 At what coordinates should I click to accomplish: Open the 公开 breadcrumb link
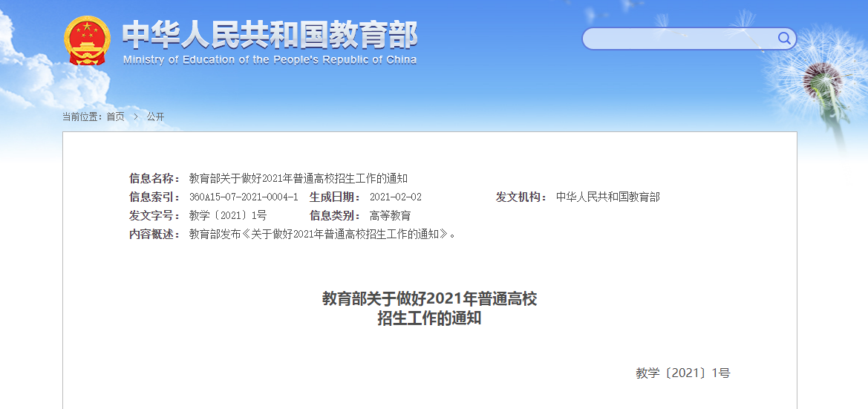click(155, 117)
